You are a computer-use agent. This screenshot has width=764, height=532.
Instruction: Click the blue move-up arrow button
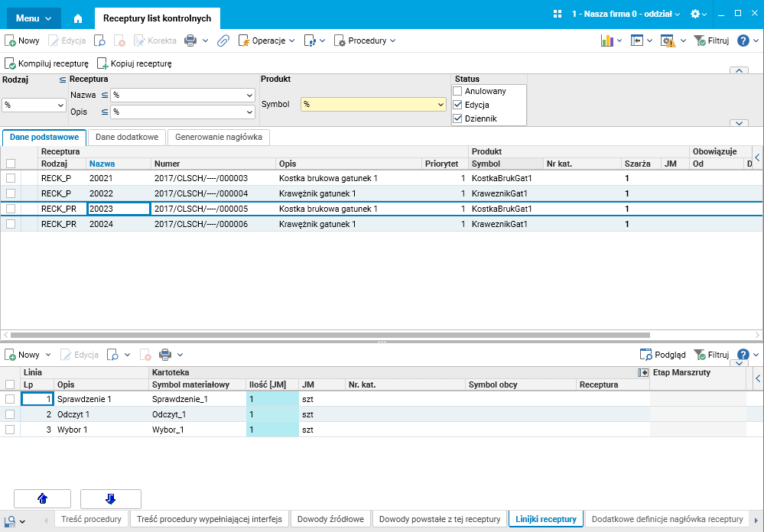[42, 499]
